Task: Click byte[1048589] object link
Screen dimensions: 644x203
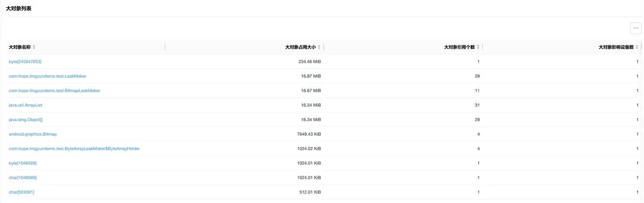Action: pos(23,163)
